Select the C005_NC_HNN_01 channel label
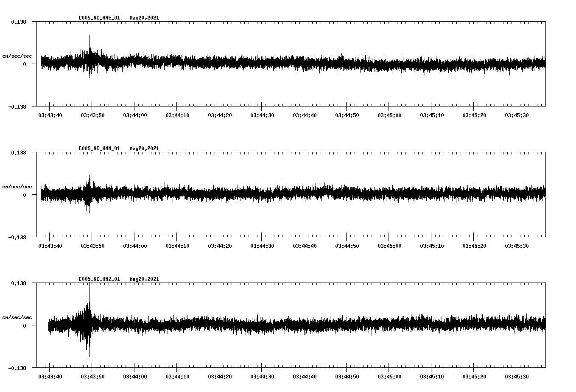576x392 pixels. coord(98,148)
